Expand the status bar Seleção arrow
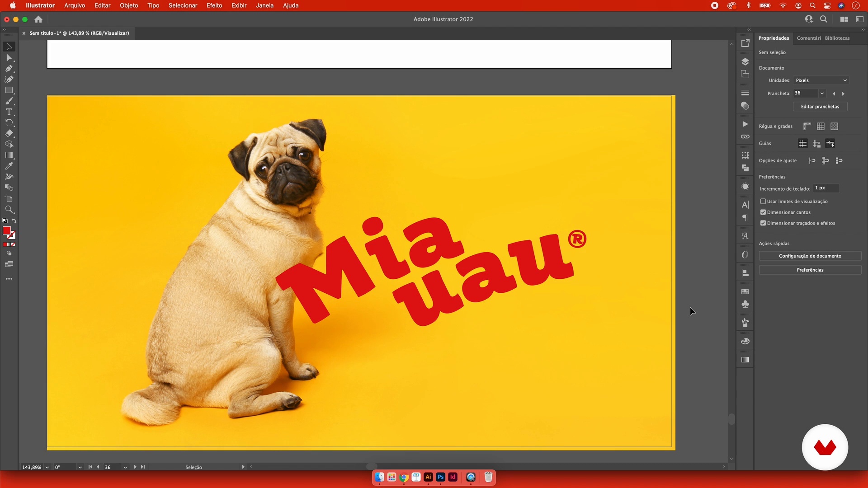 pyautogui.click(x=243, y=467)
